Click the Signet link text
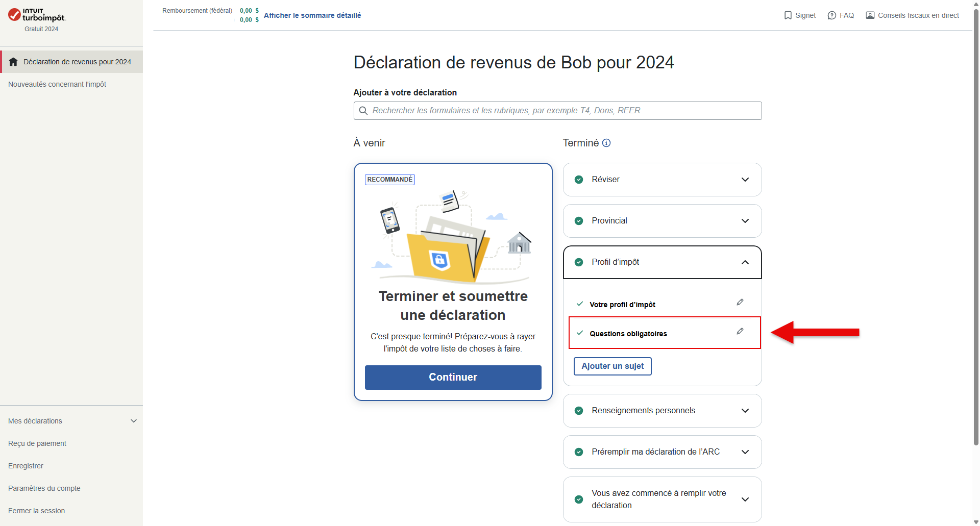Viewport: 980px width, 526px height. click(805, 15)
